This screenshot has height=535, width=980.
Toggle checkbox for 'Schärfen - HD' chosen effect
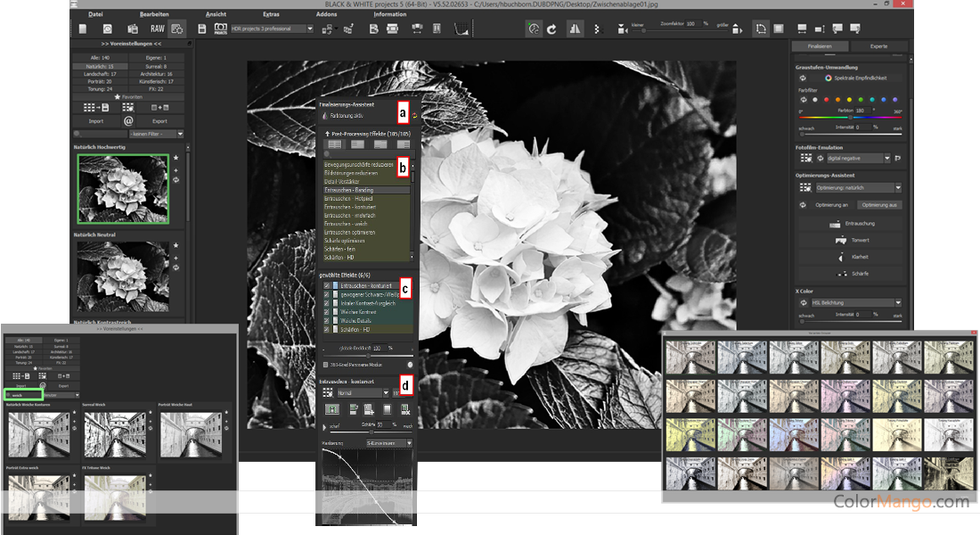[x=326, y=329]
